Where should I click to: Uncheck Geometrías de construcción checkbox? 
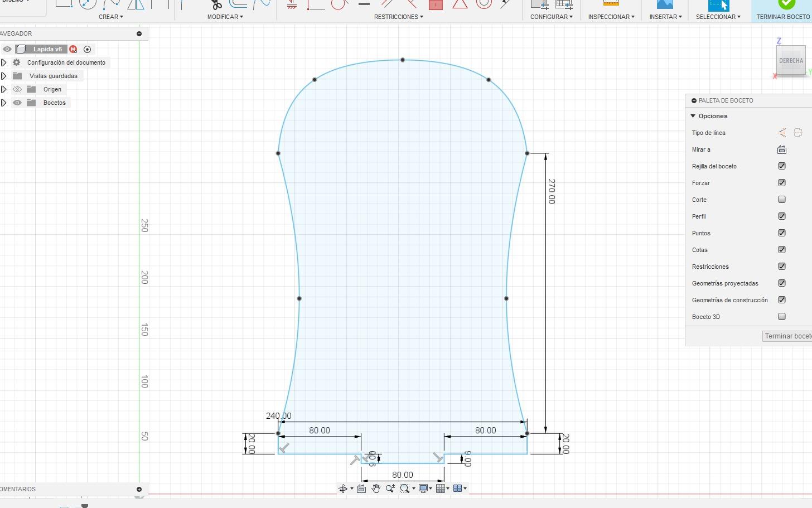pyautogui.click(x=782, y=300)
